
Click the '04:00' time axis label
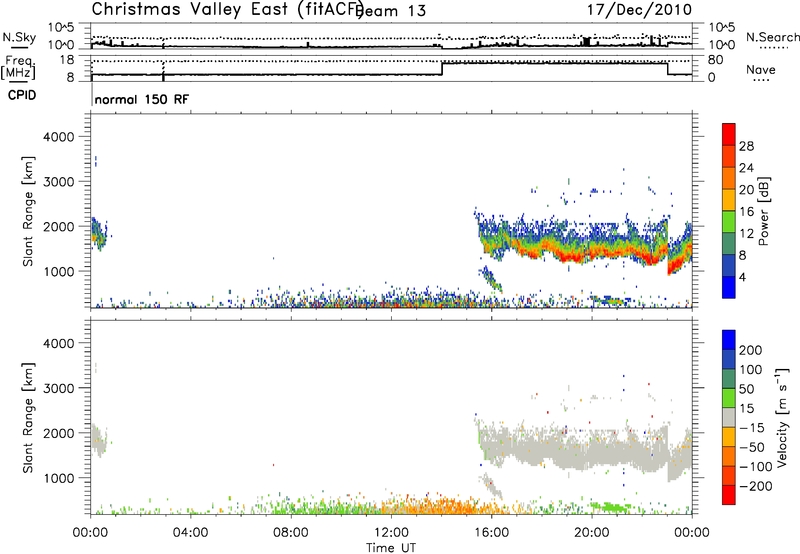click(190, 533)
